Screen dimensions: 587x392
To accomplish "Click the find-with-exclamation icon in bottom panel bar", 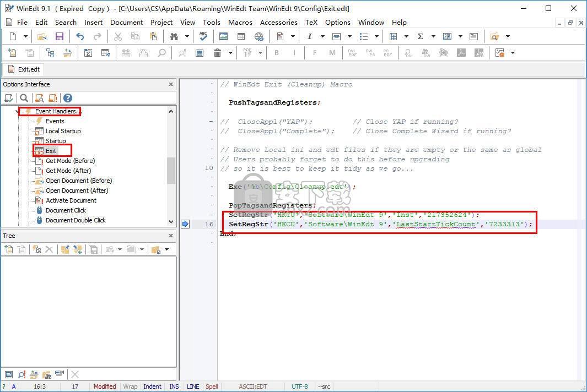I will click(21, 374).
